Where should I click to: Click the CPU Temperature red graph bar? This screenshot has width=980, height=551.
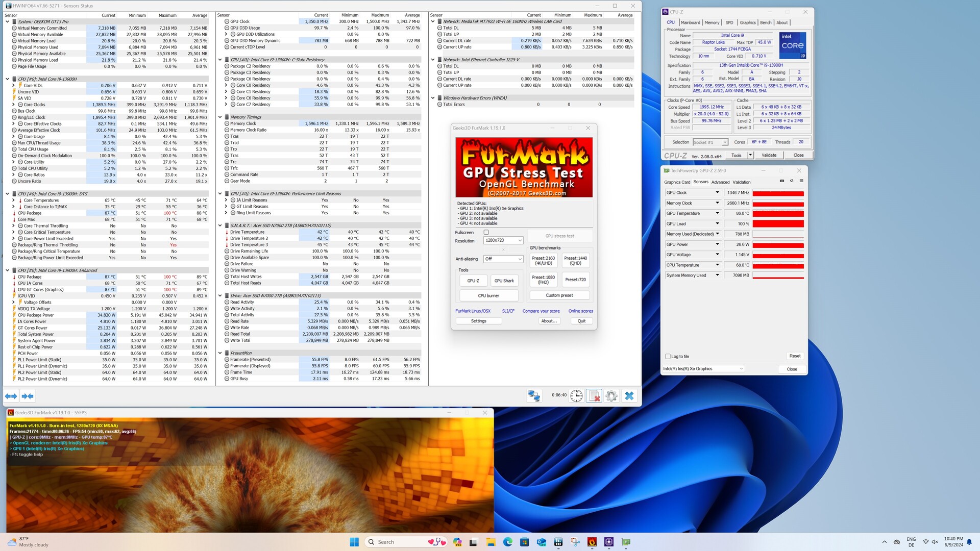[778, 265]
